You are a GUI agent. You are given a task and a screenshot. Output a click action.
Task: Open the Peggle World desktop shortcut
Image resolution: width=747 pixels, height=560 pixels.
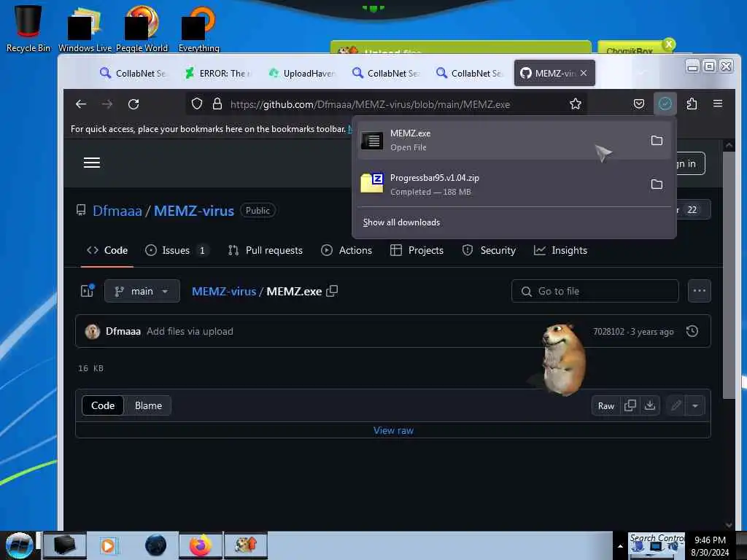(142, 28)
